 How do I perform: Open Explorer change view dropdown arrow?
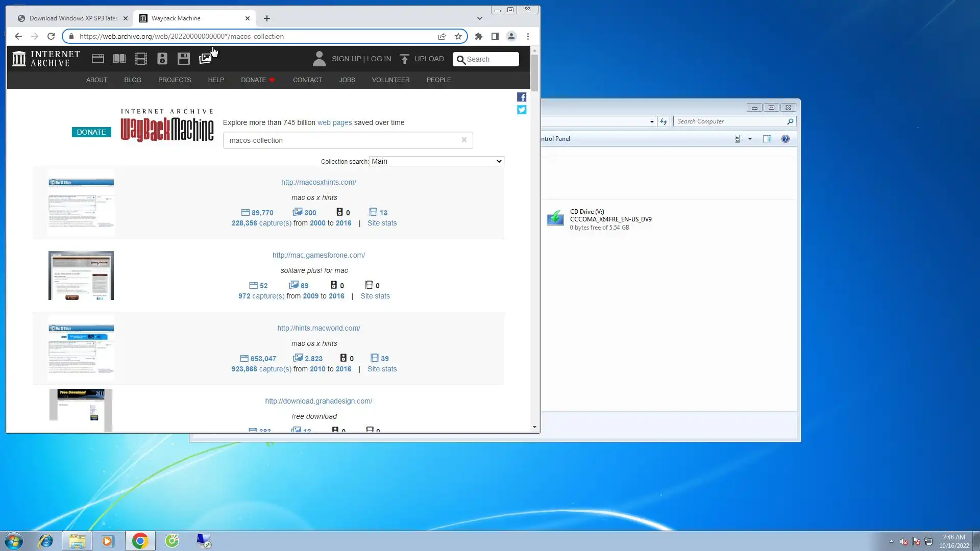click(x=750, y=139)
